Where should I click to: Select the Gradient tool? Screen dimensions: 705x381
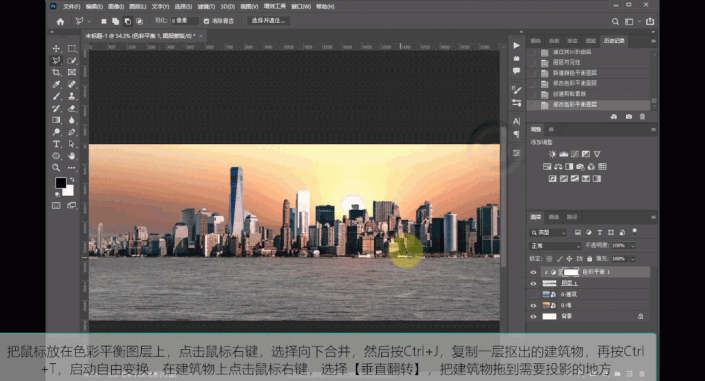56,120
